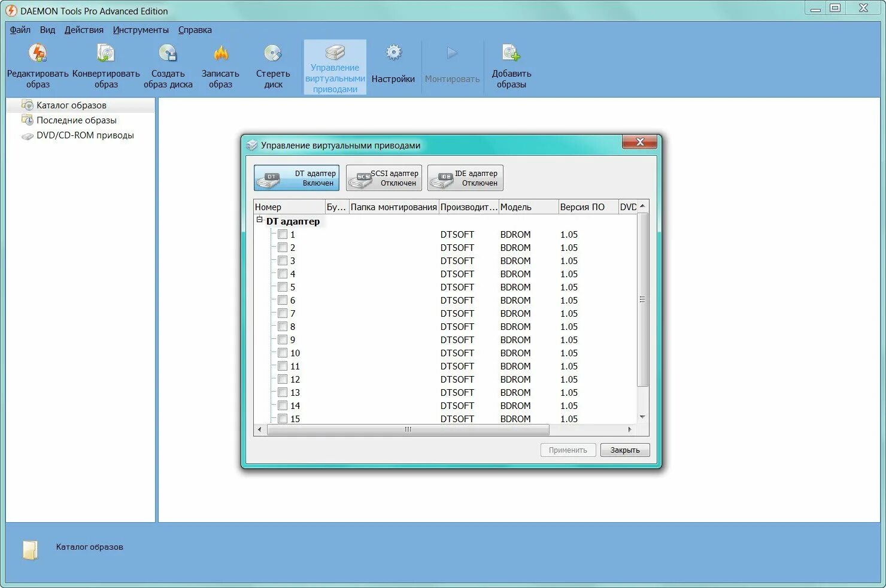The width and height of the screenshot is (886, 588).
Task: Click the vertical scrollbar thumb in drive list
Action: 642,299
